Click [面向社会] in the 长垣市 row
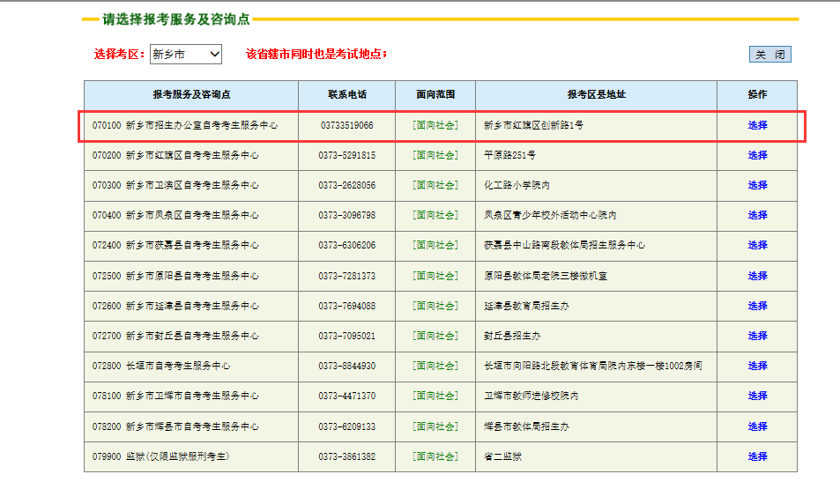The image size is (840, 504). coord(435,366)
